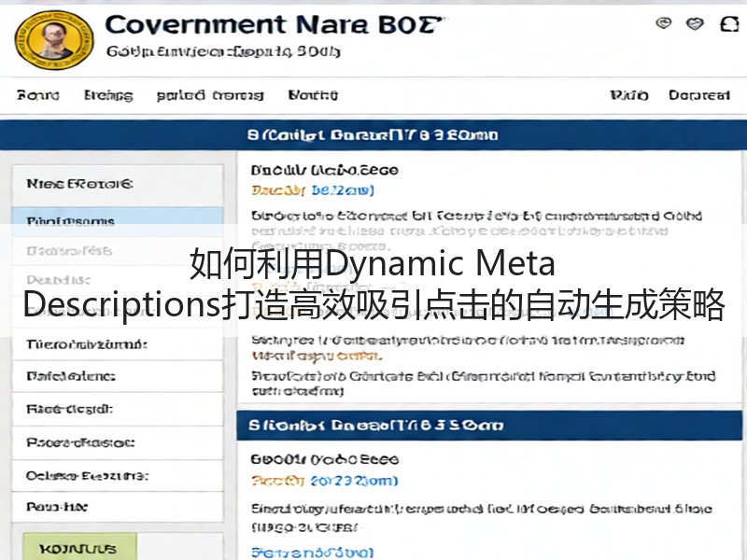Click the round yellow portrait emblem logo
This screenshot has height=560, width=747.
coord(54,40)
